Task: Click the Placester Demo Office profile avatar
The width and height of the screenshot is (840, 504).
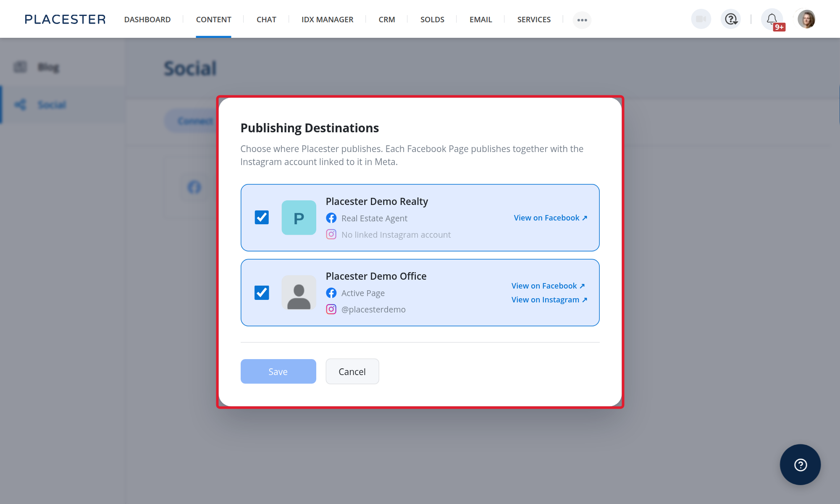Action: (x=299, y=293)
